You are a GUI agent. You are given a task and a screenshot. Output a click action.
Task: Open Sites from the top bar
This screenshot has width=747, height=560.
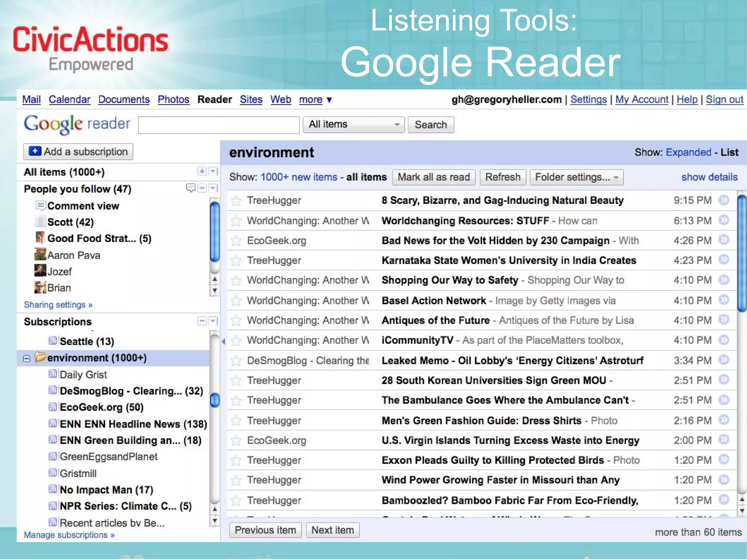251,100
